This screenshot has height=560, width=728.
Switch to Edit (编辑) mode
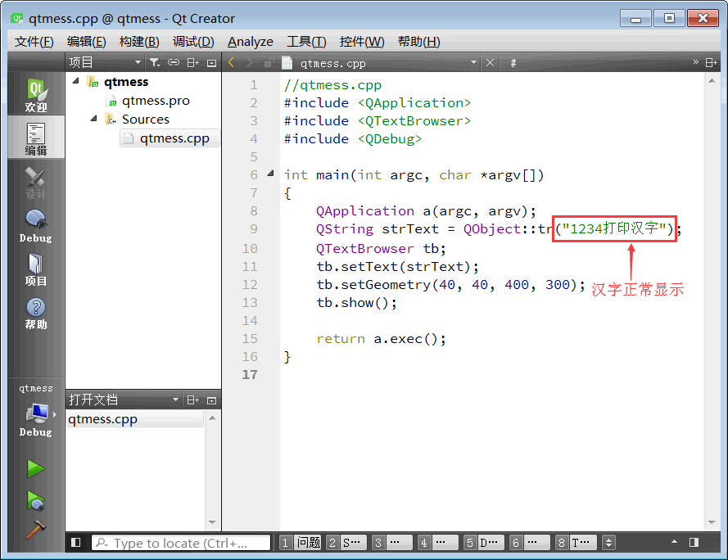coord(36,138)
